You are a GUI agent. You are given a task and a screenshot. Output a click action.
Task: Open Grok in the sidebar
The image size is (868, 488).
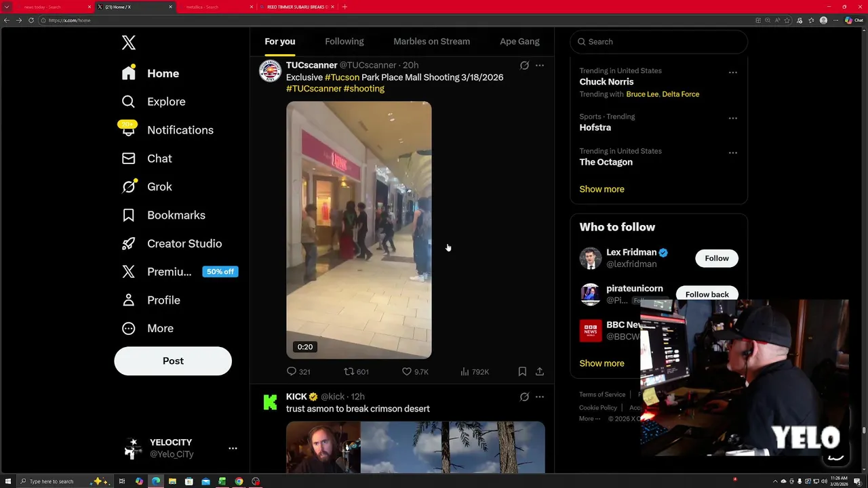tap(147, 186)
